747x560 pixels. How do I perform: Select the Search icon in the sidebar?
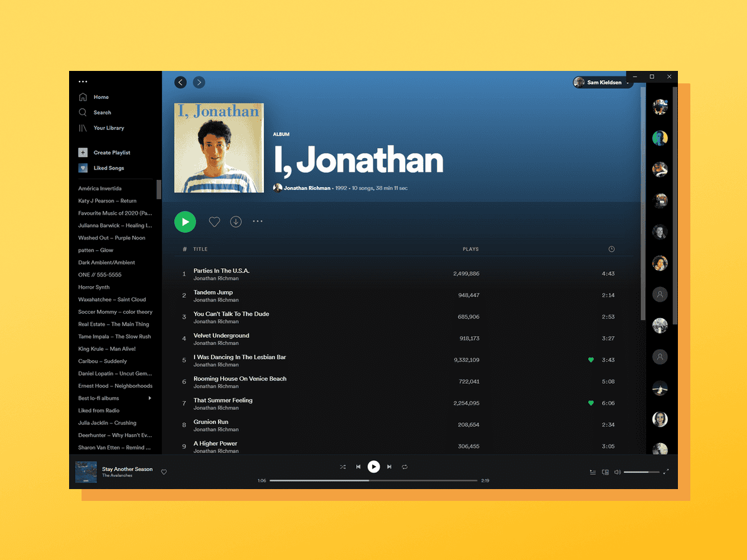pyautogui.click(x=82, y=112)
